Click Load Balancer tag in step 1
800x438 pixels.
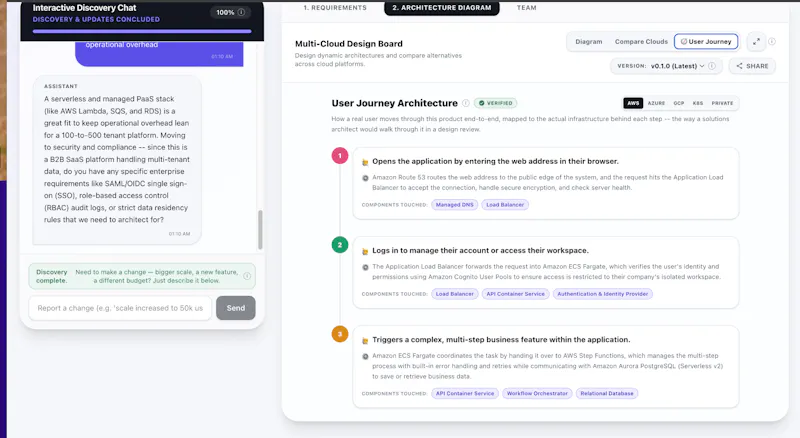(505, 205)
